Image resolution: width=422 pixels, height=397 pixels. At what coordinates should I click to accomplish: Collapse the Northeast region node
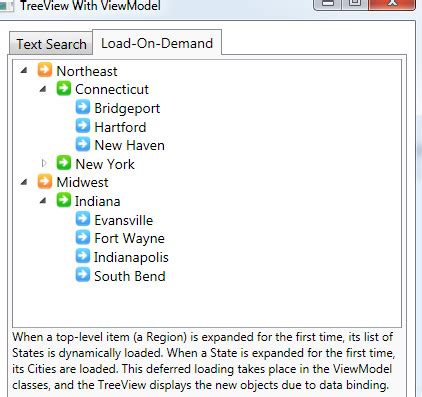click(24, 70)
